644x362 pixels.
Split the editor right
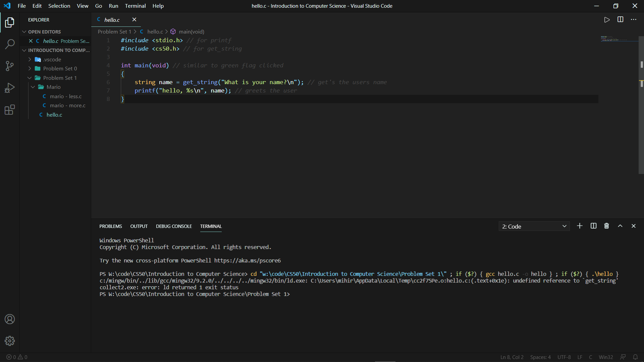(x=620, y=19)
